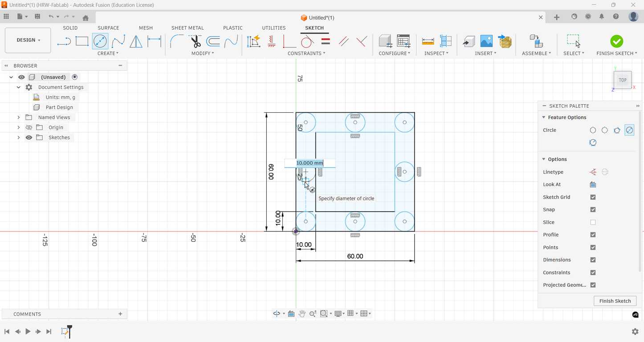Open the CONSTRAINTS dropdown menu
644x342 pixels.
[306, 53]
